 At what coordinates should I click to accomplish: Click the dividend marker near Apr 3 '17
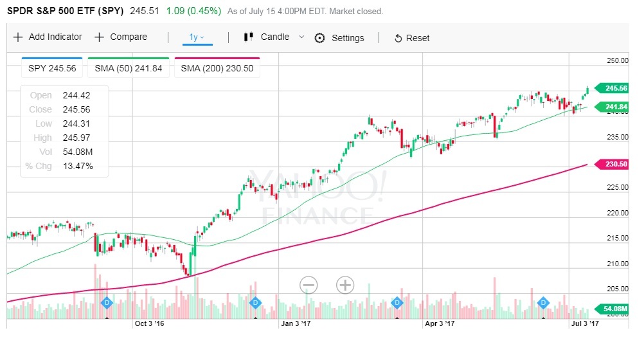(397, 302)
